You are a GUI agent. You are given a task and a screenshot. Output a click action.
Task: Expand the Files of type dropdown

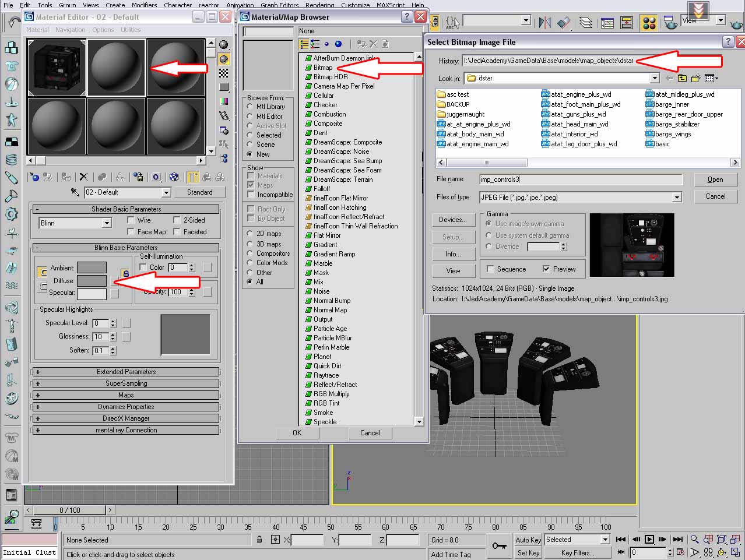pos(677,198)
